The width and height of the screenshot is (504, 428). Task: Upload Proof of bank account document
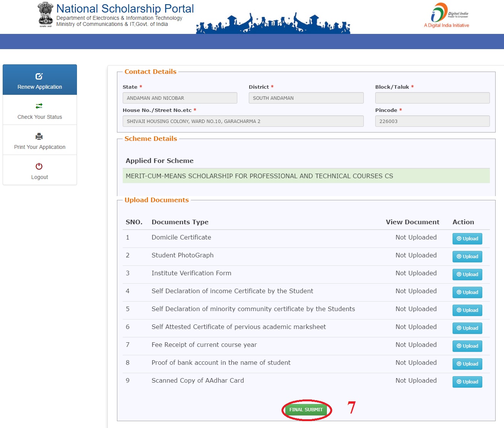(467, 364)
